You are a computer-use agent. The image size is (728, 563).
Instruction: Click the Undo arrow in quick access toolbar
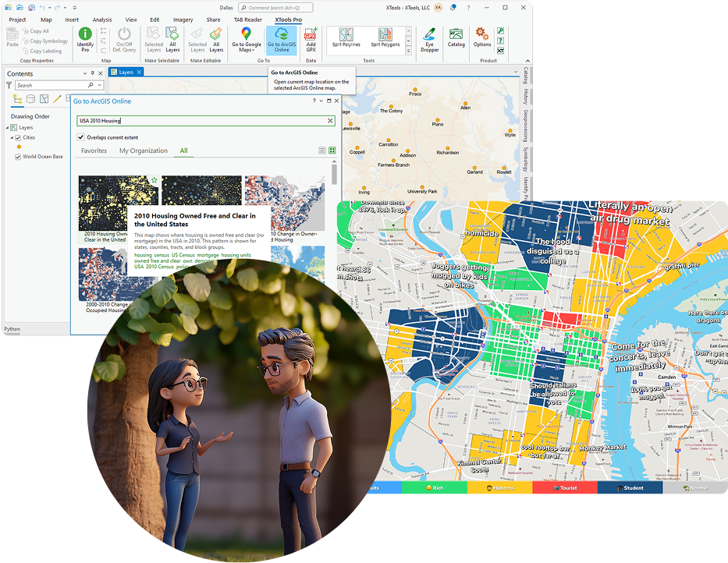click(42, 8)
